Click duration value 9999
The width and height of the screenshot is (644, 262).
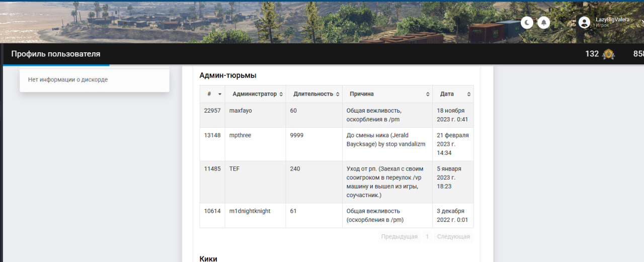[x=297, y=135]
